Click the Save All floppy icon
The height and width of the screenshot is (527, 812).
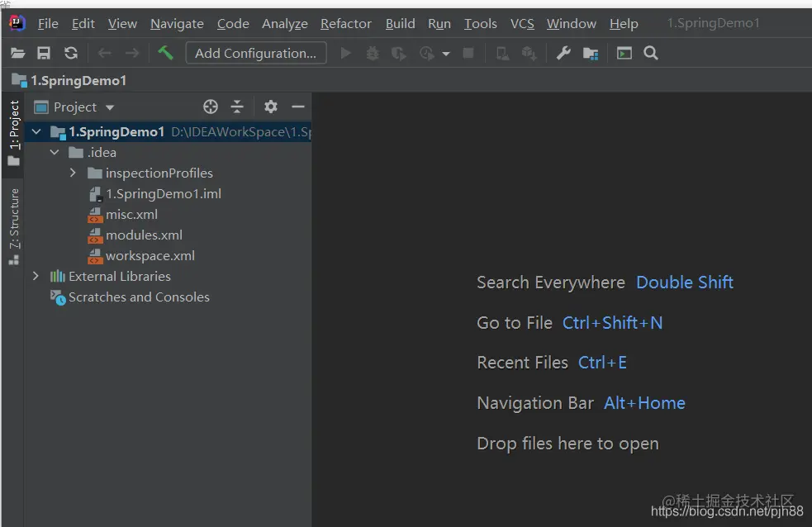pos(44,53)
